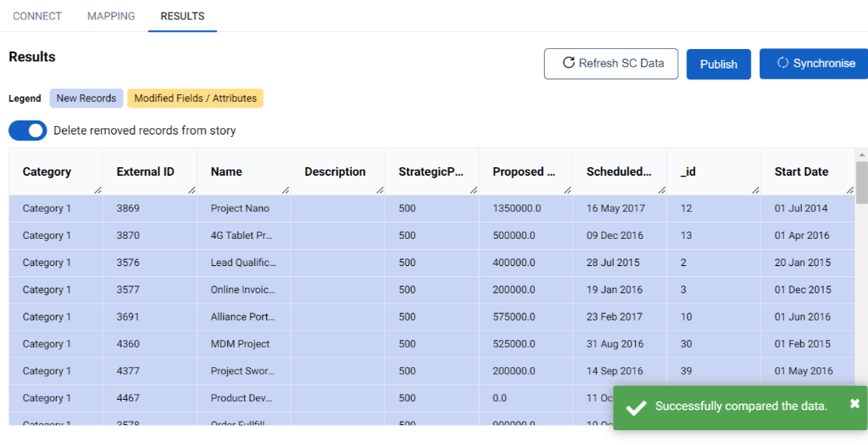This screenshot has height=445, width=868.
Task: Click the Project Swor... name cell
Action: point(244,371)
